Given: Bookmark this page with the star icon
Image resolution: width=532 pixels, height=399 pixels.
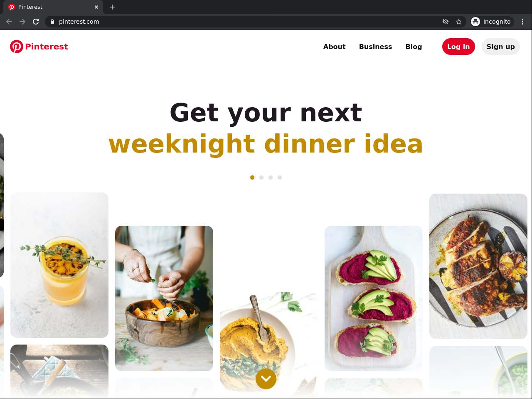Looking at the screenshot, I should click(459, 22).
